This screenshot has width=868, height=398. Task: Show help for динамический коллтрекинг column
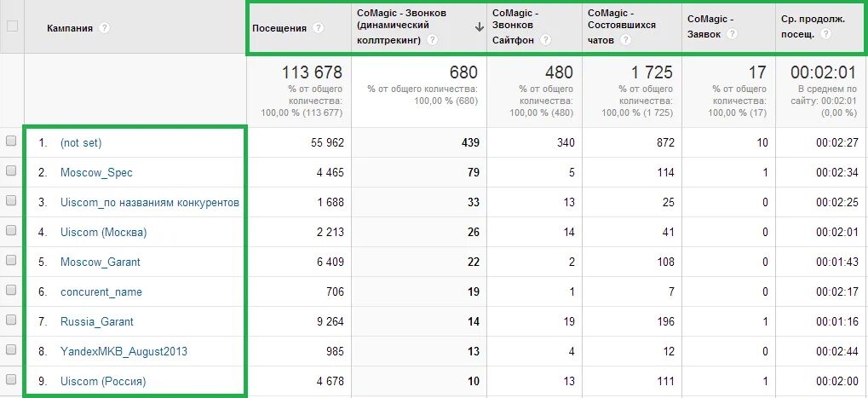(x=433, y=39)
